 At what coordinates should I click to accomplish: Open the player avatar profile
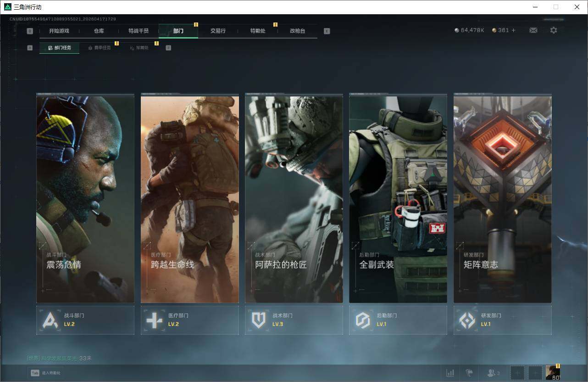tap(553, 373)
